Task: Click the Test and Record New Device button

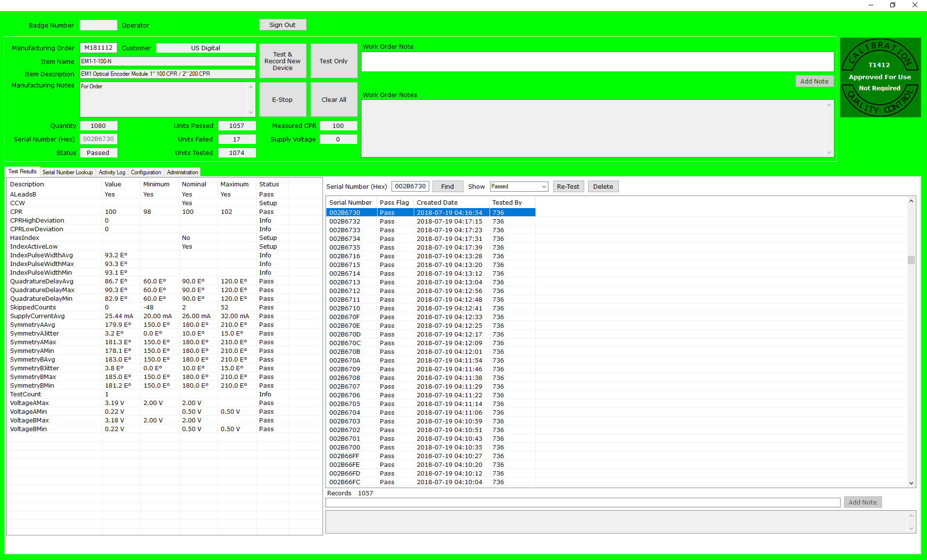Action: click(x=283, y=62)
